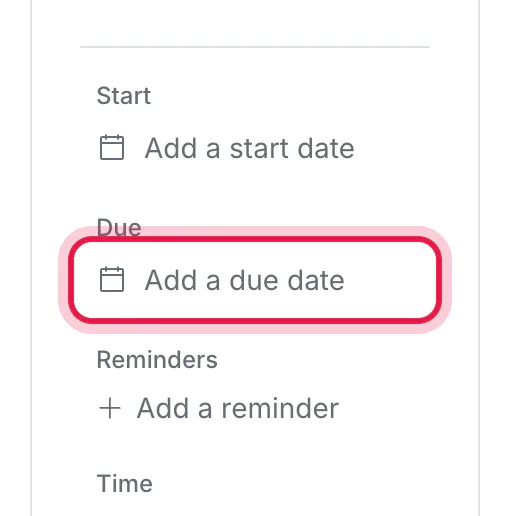Choose the Add a reminder button

(x=219, y=408)
